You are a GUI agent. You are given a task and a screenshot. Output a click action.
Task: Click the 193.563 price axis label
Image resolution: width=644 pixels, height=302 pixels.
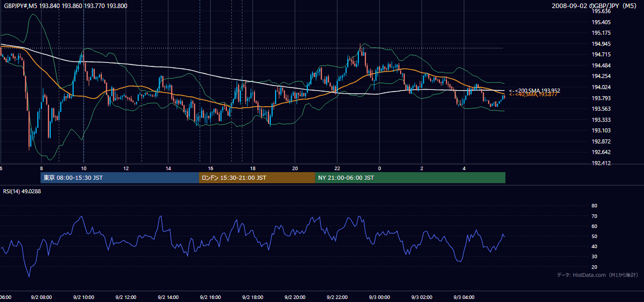pyautogui.click(x=601, y=109)
